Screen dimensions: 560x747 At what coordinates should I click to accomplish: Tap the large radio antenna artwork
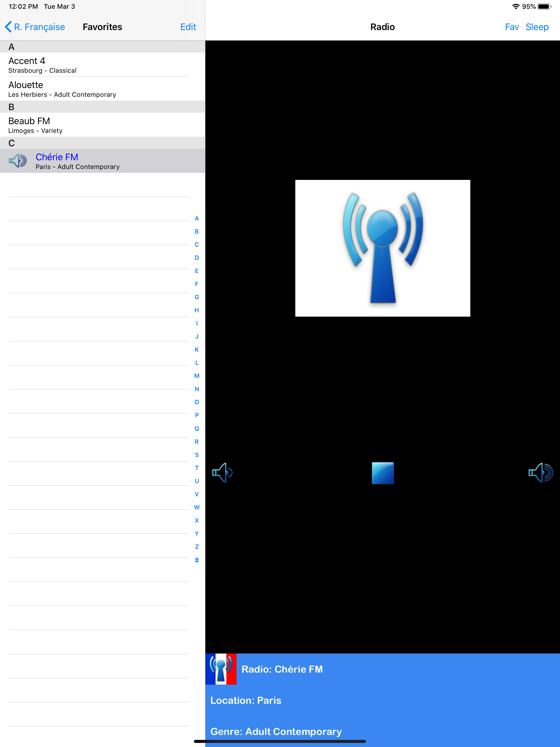tap(383, 248)
